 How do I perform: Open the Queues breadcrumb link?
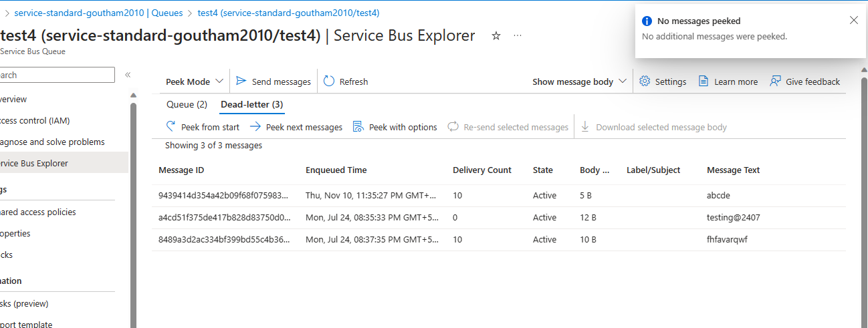(x=167, y=13)
